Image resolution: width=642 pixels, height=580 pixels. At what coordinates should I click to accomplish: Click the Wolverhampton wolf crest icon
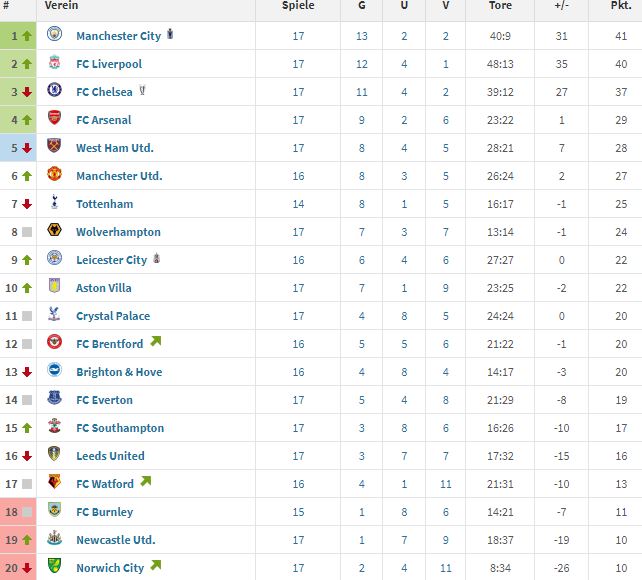click(x=54, y=230)
